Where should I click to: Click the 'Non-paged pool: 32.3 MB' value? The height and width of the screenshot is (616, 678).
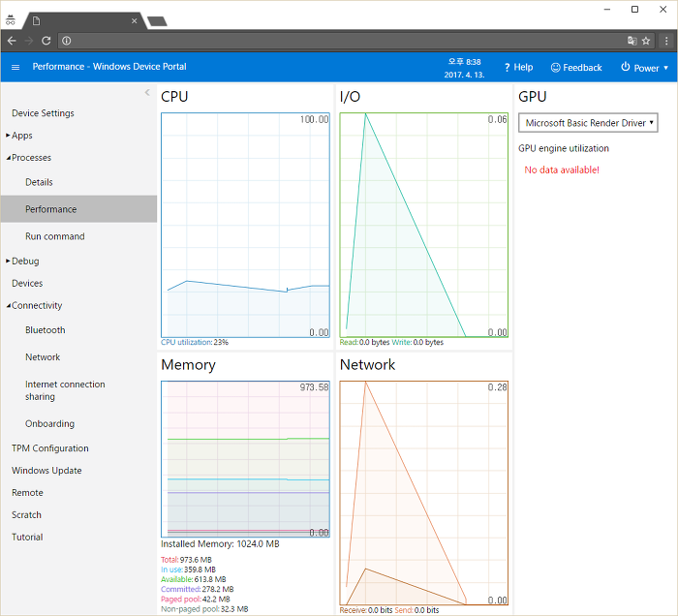pos(204,609)
